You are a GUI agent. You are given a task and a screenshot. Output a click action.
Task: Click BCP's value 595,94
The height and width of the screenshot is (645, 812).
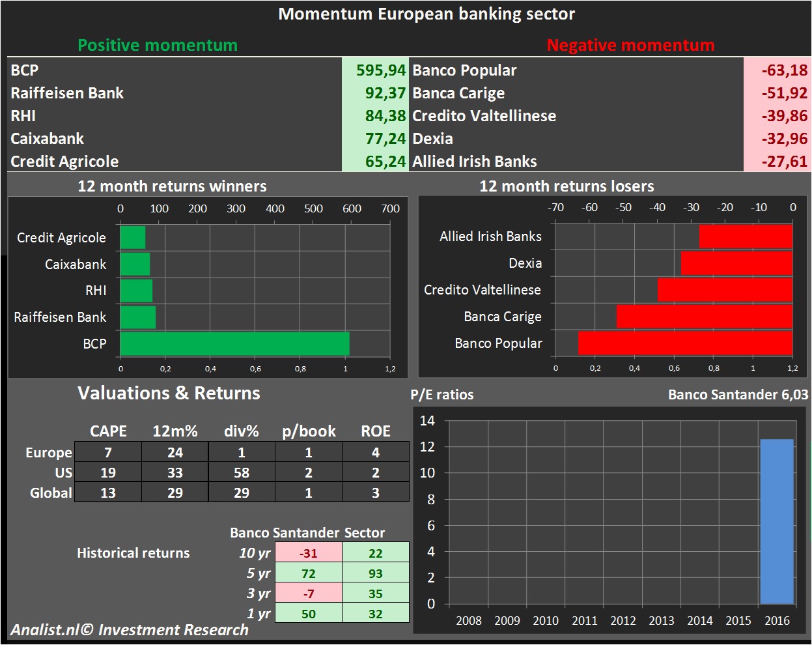(375, 70)
